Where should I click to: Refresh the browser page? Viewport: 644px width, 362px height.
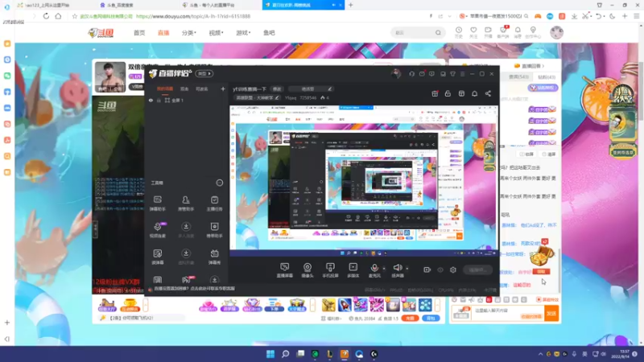tap(46, 16)
